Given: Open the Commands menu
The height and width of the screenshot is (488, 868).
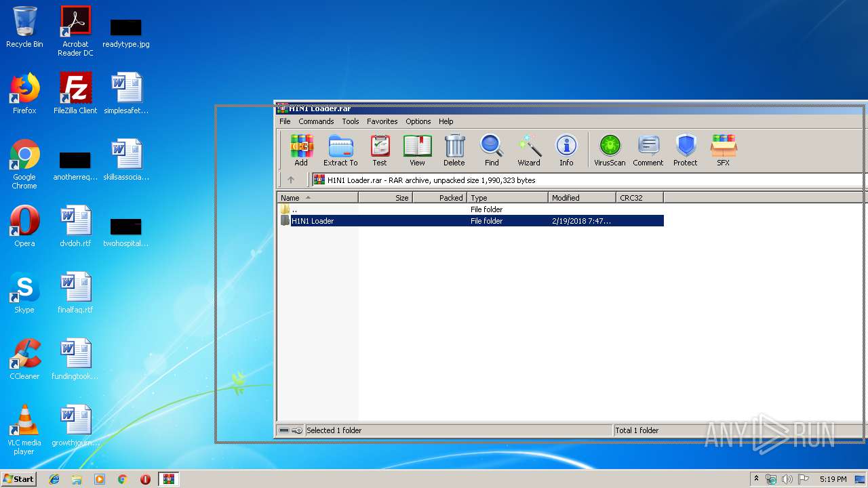Looking at the screenshot, I should (316, 121).
